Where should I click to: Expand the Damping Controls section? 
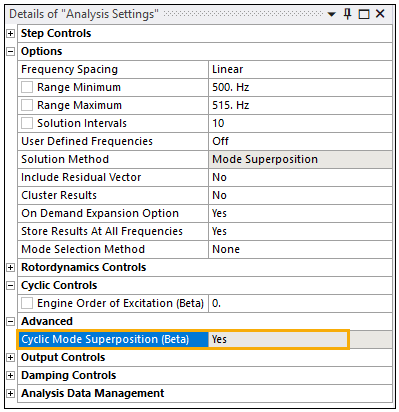pos(11,375)
